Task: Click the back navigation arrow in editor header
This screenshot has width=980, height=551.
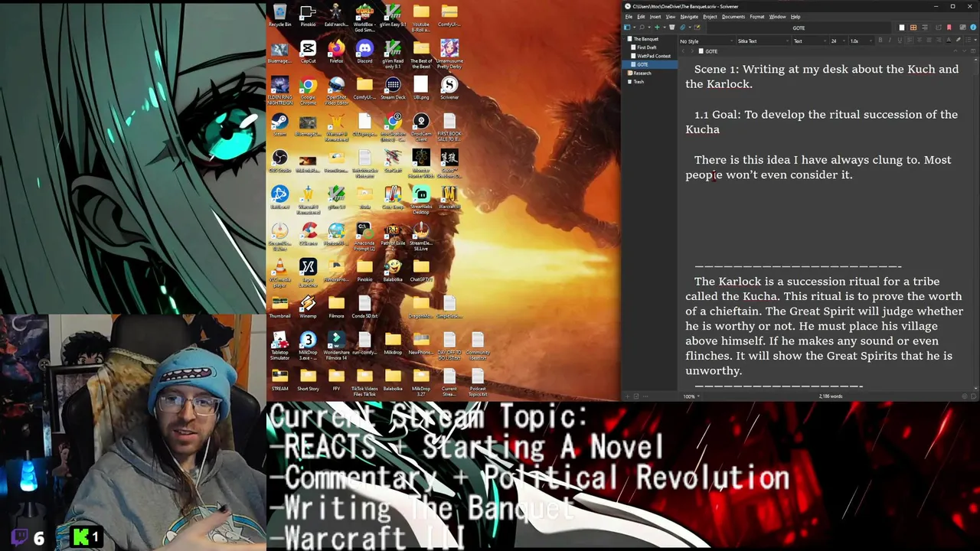Action: pos(684,51)
